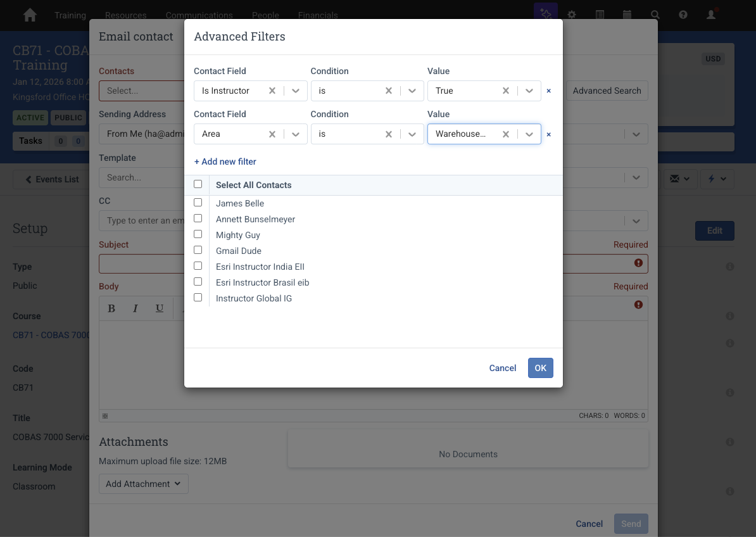Open the help question mark icon
The height and width of the screenshot is (537, 756).
683,15
